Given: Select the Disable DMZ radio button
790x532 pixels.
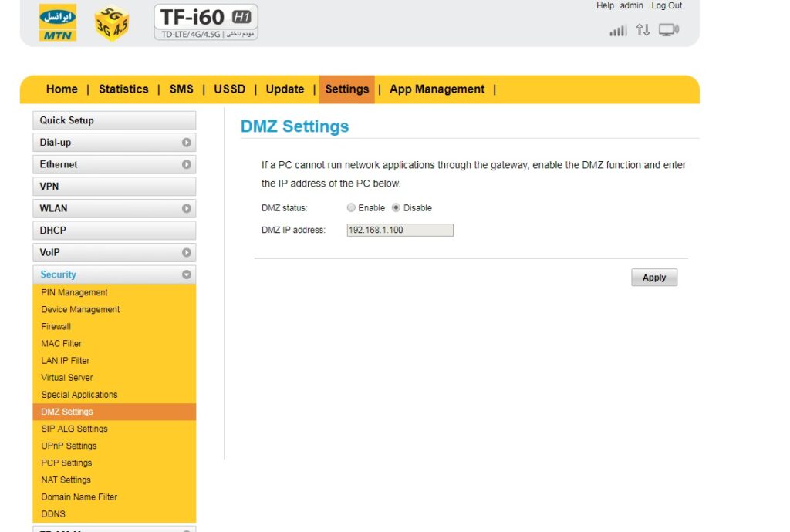Looking at the screenshot, I should 396,208.
